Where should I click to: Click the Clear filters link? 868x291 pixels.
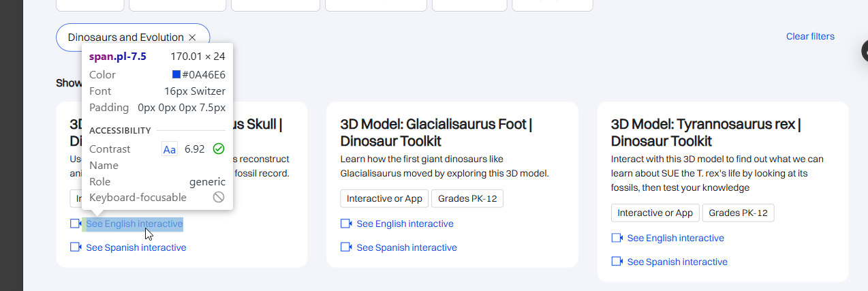810,37
